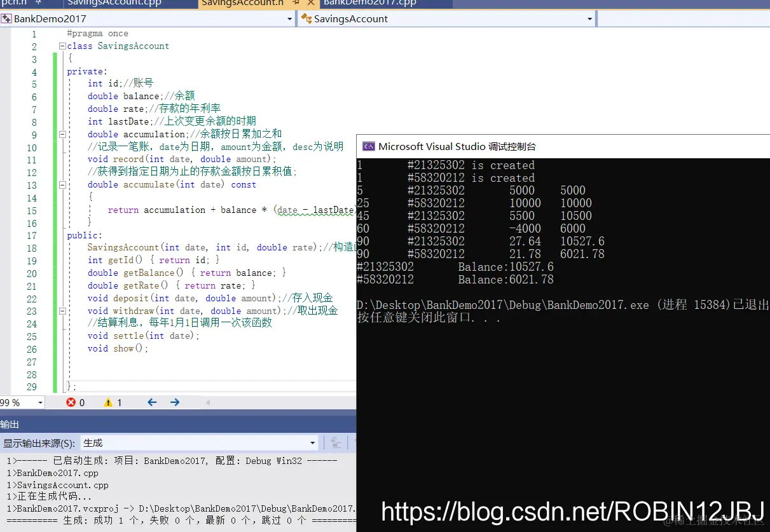Open the BankDemo2017 project scope dropdown
This screenshot has height=532, width=770.
click(289, 19)
